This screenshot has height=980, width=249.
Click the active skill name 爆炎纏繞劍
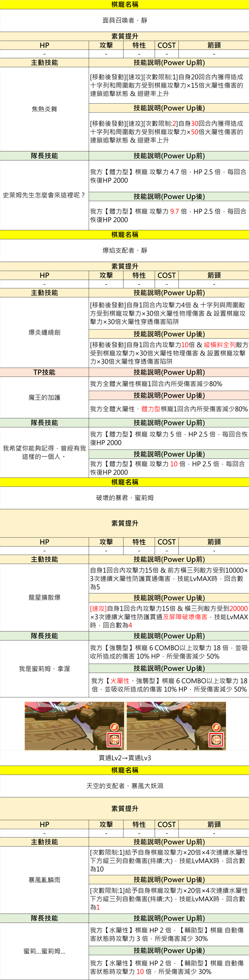[44, 332]
